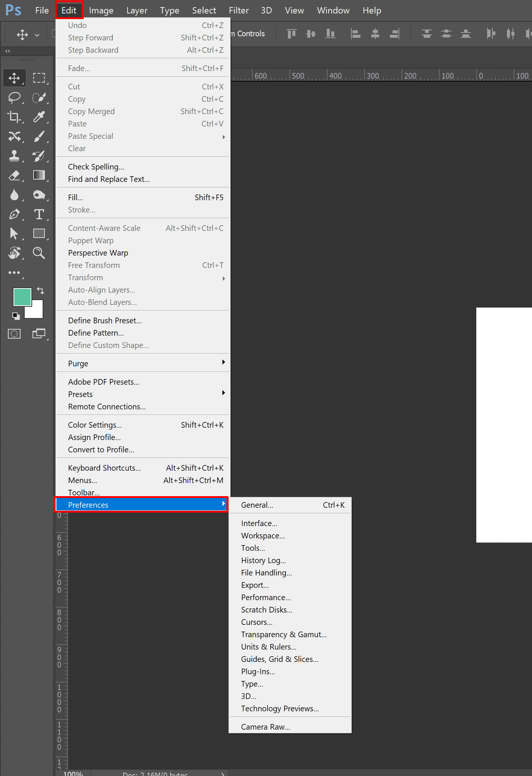Viewport: 532px width, 776px height.
Task: Choose Check Spelling from Edit menu
Action: click(x=143, y=167)
